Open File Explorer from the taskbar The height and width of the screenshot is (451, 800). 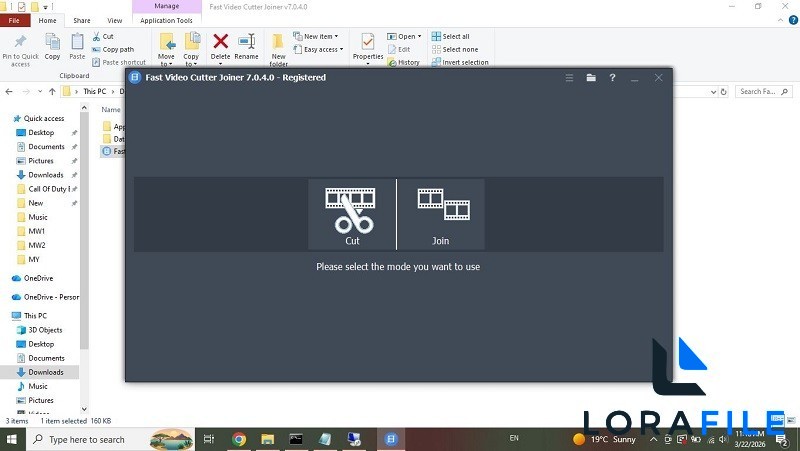(267, 439)
